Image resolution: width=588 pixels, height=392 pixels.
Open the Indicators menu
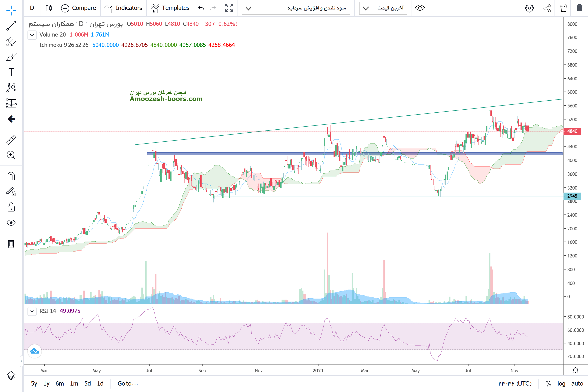pyautogui.click(x=123, y=8)
